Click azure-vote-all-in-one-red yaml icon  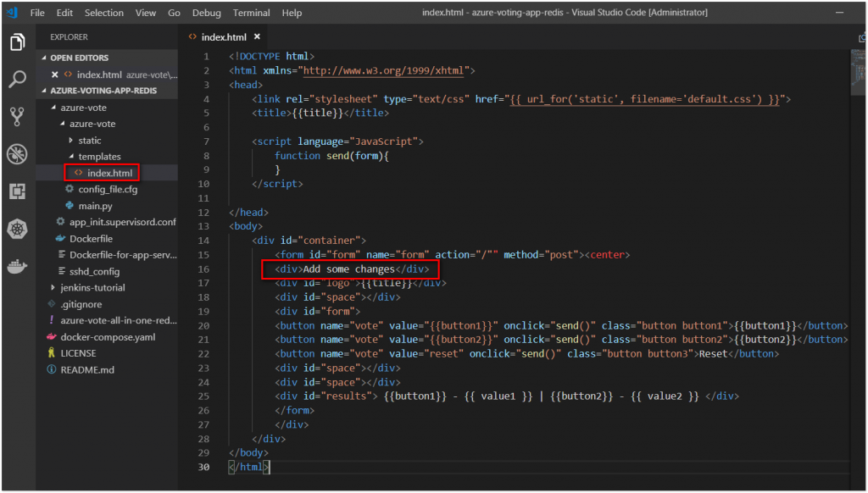[x=52, y=320]
